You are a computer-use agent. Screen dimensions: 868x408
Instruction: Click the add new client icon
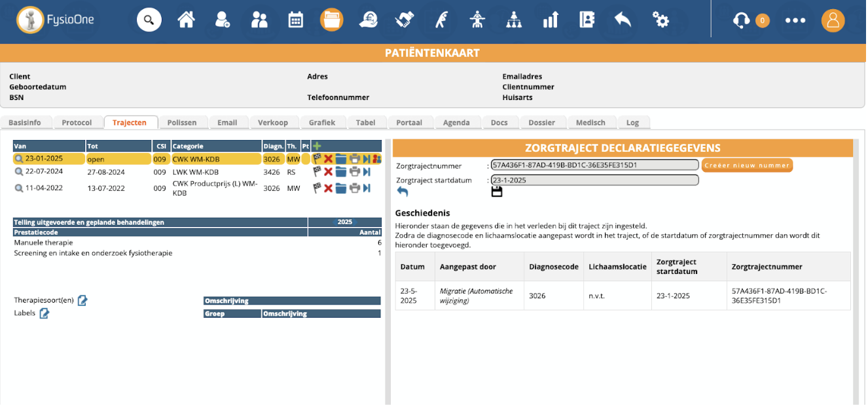click(223, 20)
